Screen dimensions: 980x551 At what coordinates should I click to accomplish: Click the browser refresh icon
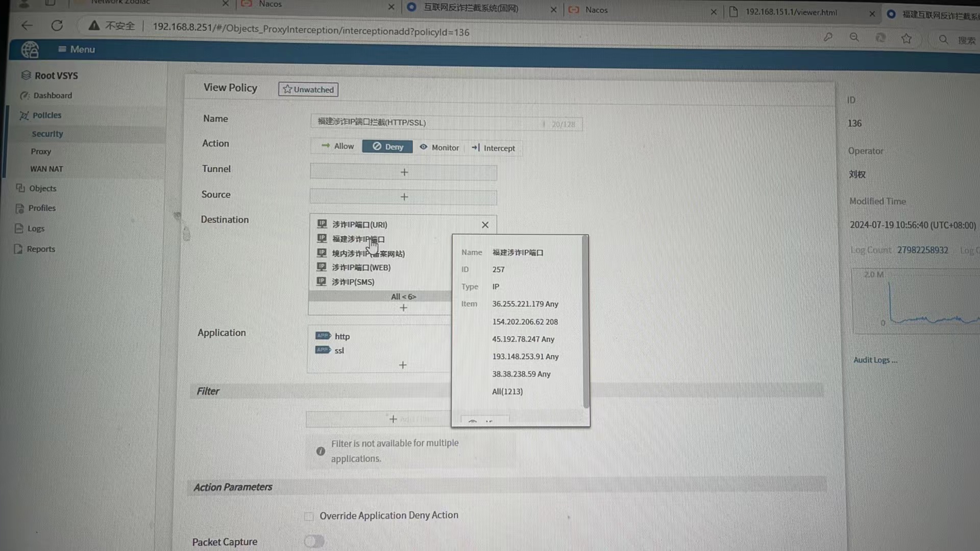57,26
